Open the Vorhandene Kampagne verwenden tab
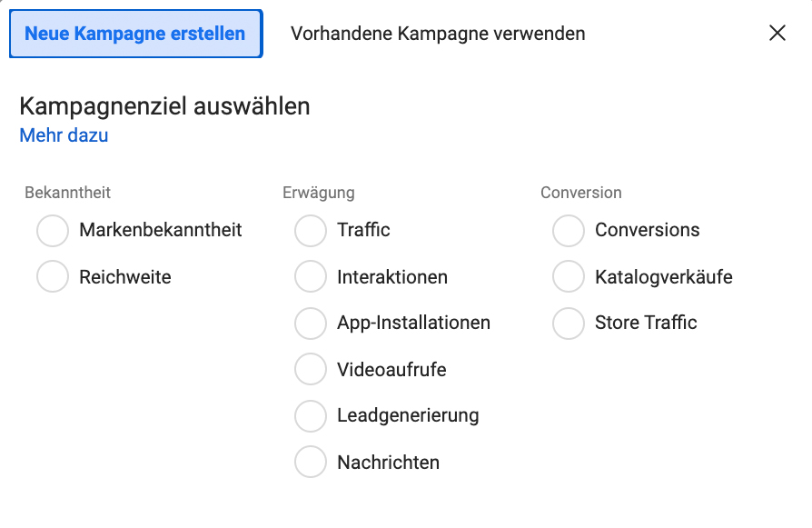Viewport: 812px width, 528px height. [438, 34]
